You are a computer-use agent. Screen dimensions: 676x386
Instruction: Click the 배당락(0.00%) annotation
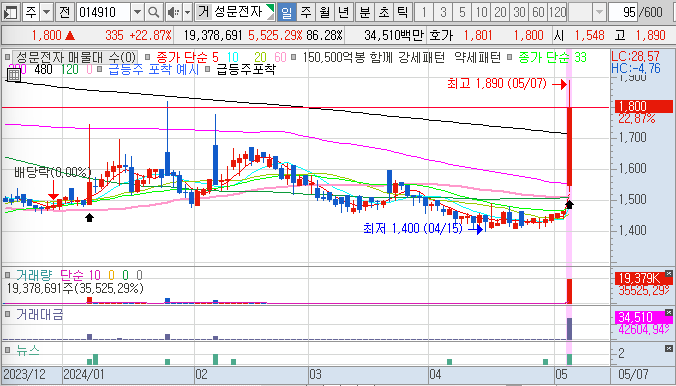point(53,173)
